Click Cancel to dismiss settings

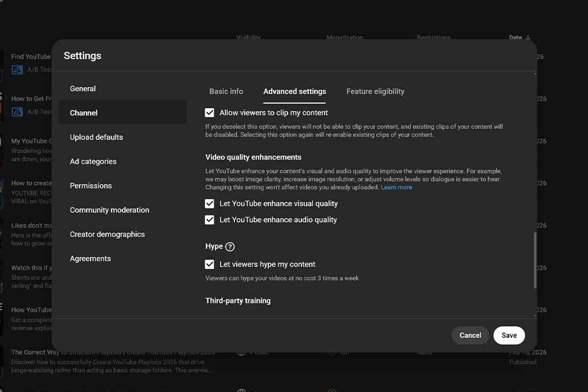[470, 335]
